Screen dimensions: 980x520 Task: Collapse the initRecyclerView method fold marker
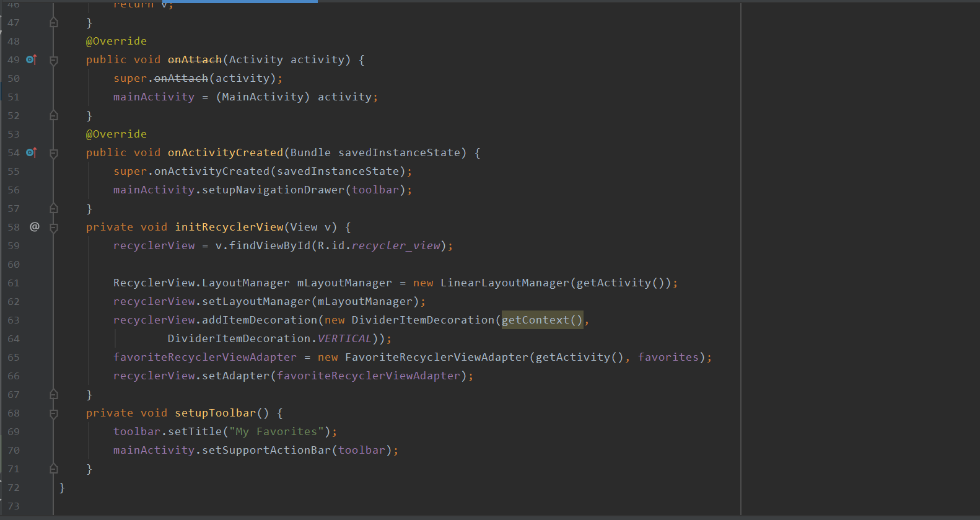(54, 227)
